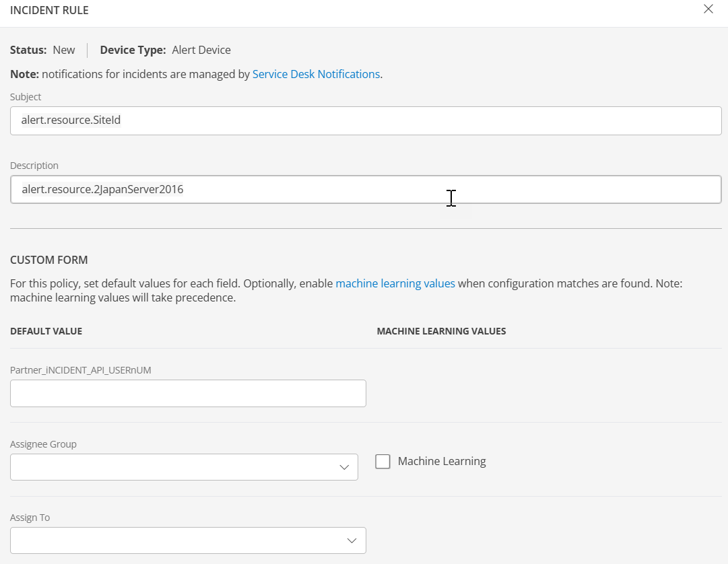
Task: Open the Service Desk Notifications link
Action: point(316,74)
